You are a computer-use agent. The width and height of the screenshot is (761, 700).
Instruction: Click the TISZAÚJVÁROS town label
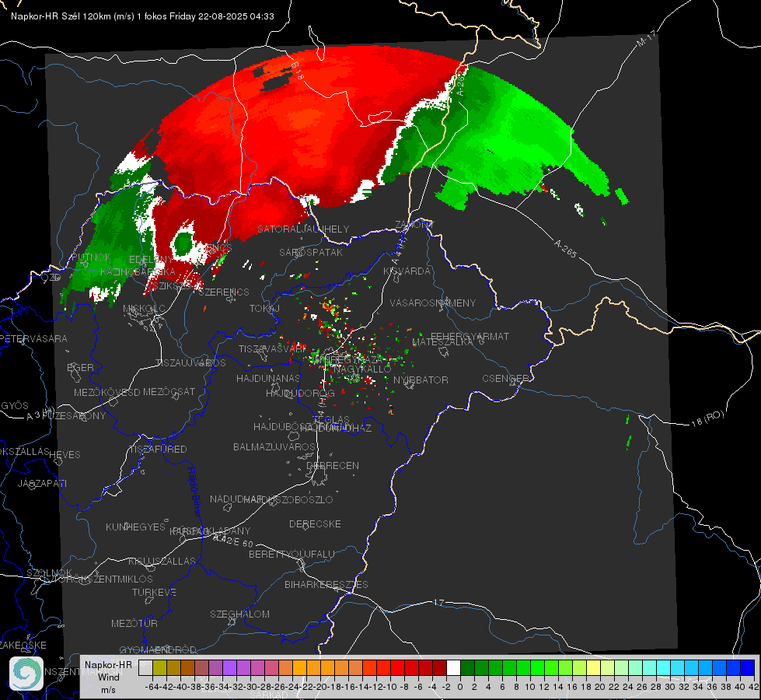click(190, 363)
